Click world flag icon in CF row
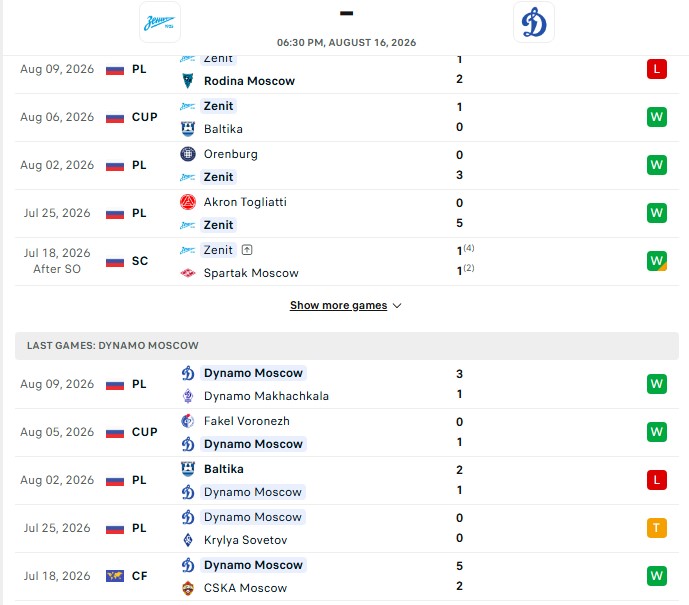The image size is (689, 605). 115,576
